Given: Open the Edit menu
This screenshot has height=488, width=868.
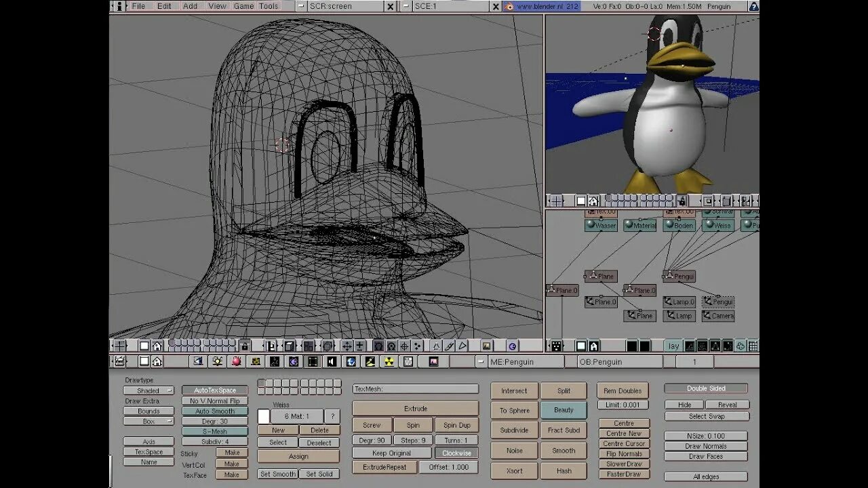Looking at the screenshot, I should tap(164, 6).
